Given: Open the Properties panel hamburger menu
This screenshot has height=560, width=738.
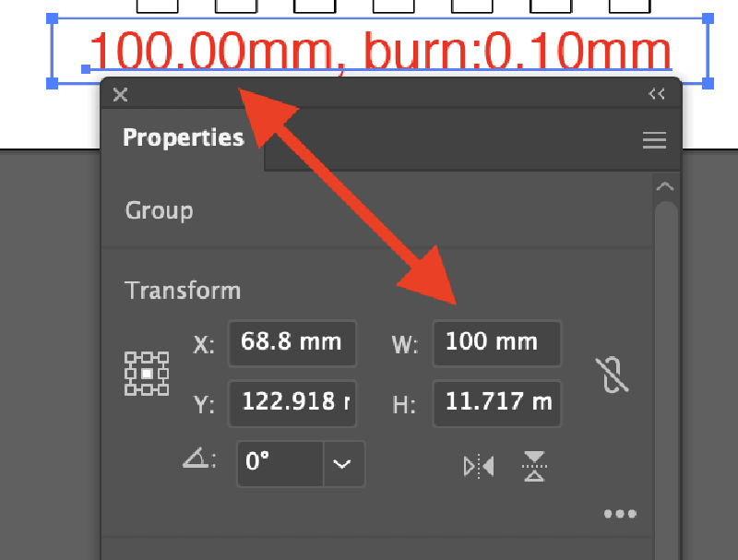Looking at the screenshot, I should tap(654, 139).
